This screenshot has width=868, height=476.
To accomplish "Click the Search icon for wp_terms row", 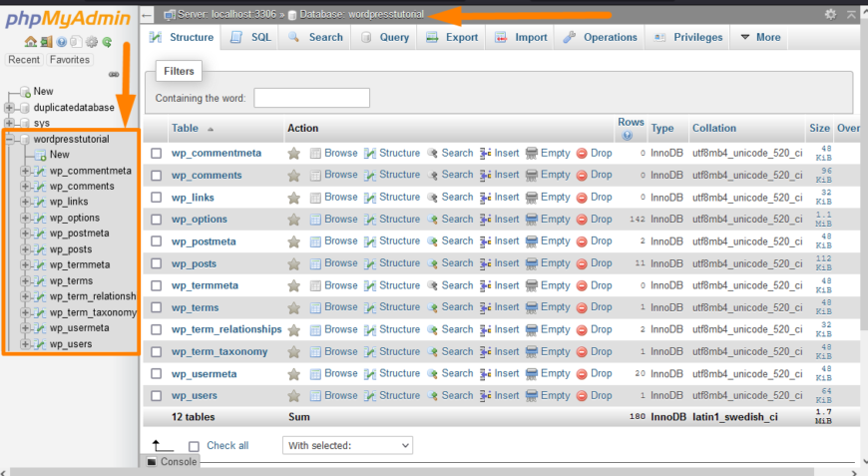I will (433, 307).
